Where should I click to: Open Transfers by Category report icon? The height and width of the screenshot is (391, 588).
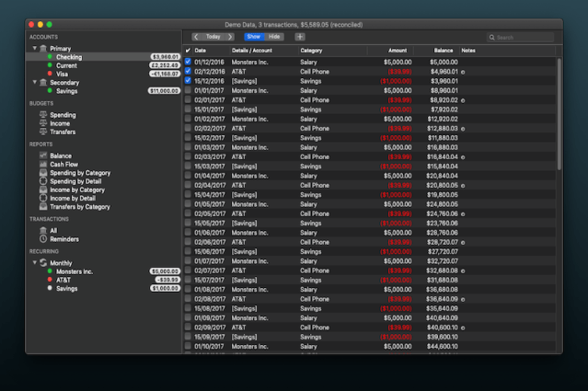(43, 207)
